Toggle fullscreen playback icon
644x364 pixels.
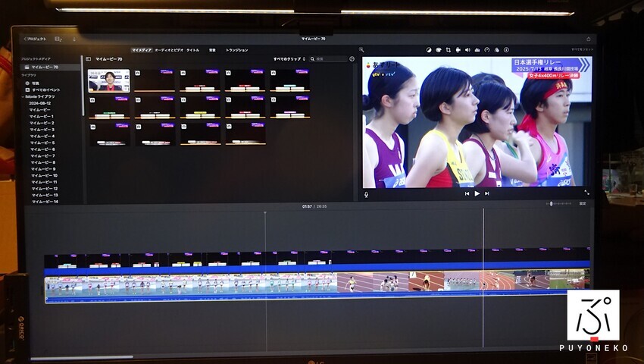[x=587, y=193]
